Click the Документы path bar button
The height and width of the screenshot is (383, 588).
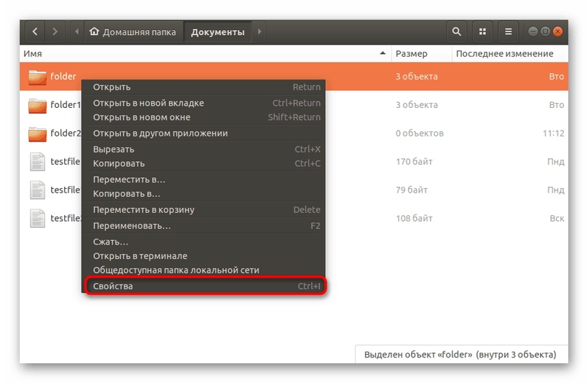pyautogui.click(x=218, y=32)
